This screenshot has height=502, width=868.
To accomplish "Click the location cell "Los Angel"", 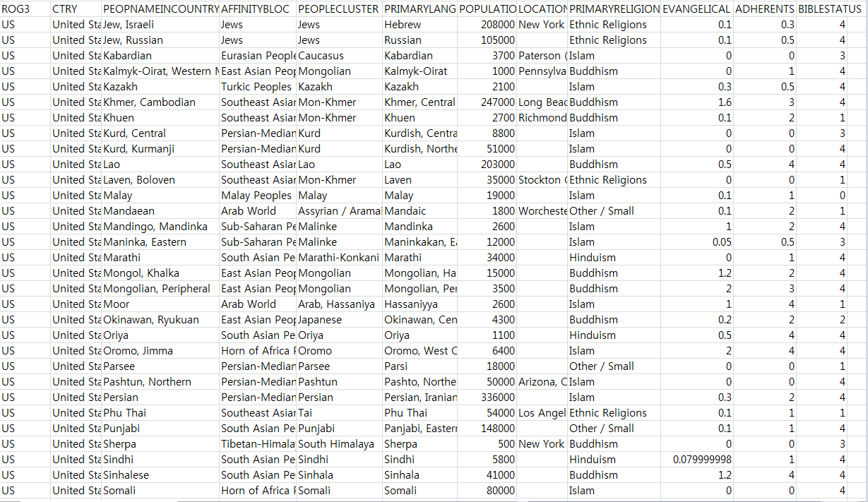I will [542, 413].
